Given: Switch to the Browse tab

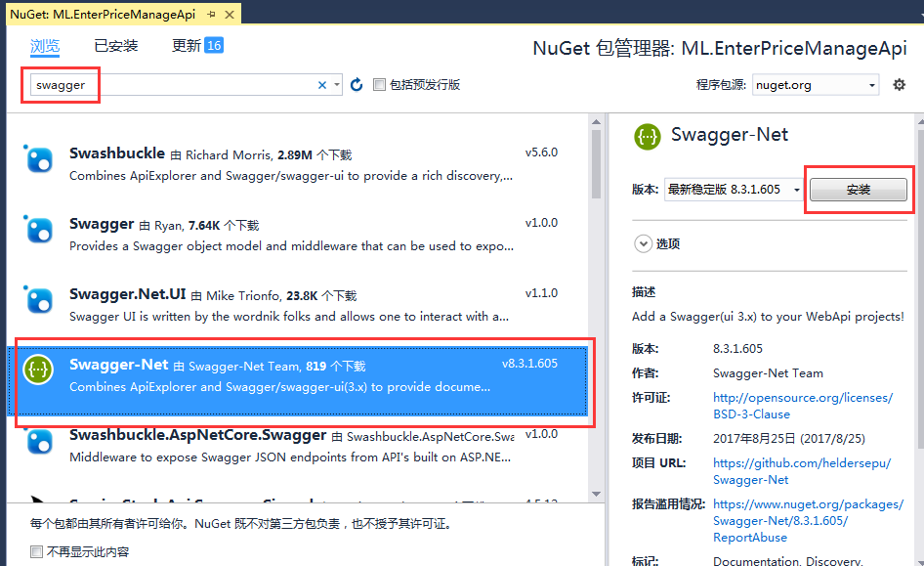Looking at the screenshot, I should point(45,45).
